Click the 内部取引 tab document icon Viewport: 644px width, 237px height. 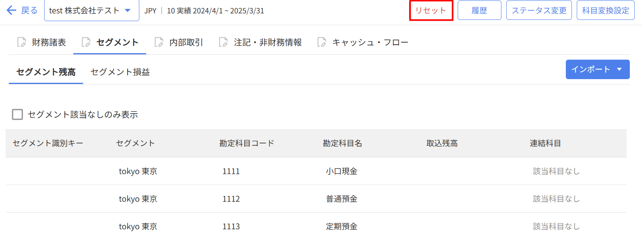[x=159, y=42]
